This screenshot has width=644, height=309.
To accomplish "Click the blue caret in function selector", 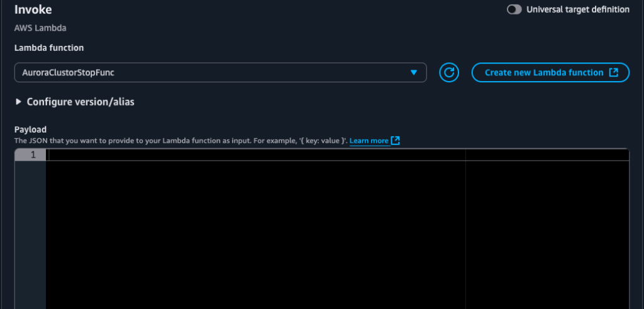I will click(x=413, y=73).
